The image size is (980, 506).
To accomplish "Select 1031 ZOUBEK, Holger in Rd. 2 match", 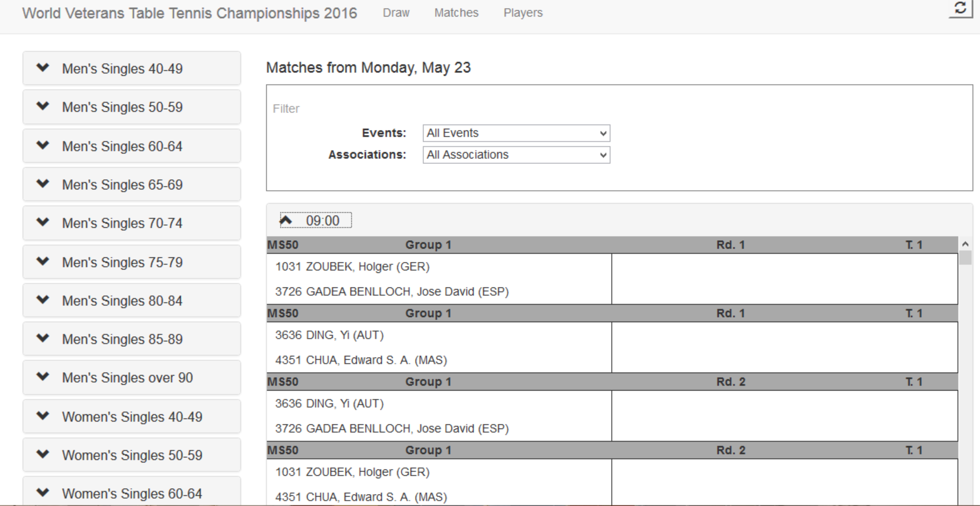I will tap(352, 473).
